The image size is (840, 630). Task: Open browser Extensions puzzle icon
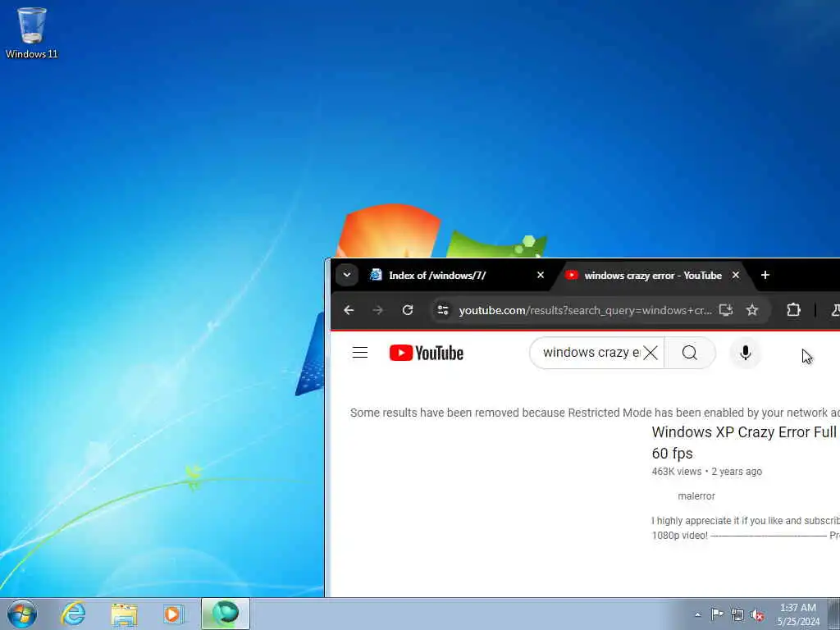pos(793,309)
